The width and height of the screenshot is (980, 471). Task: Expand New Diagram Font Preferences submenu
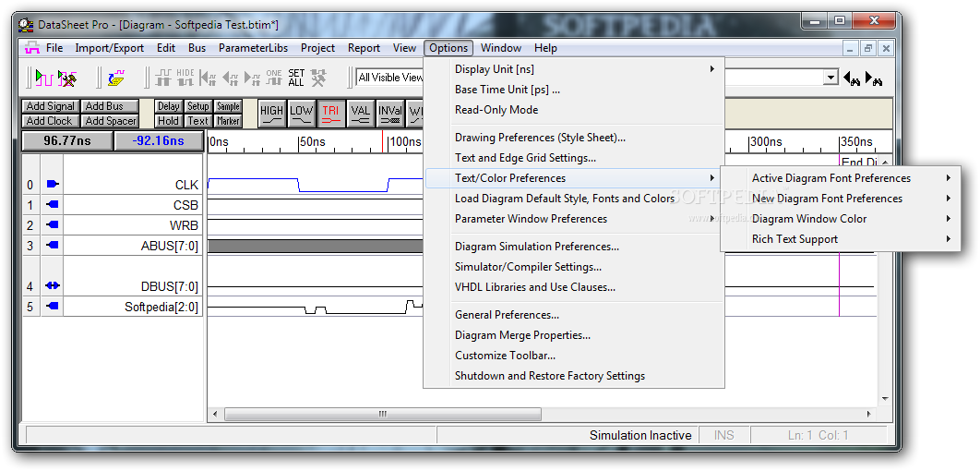840,199
